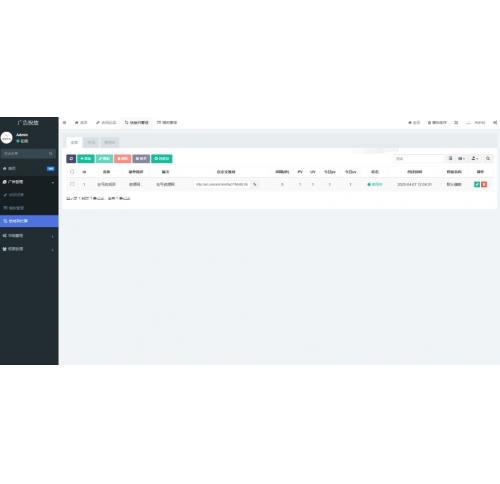Click the sidebar menu search field

click(x=28, y=153)
